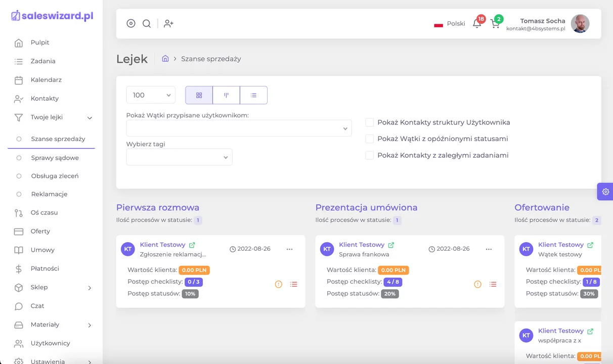Check Pokaż Wątki z opóźnionymi statusami
The image size is (613, 364).
pos(370,139)
